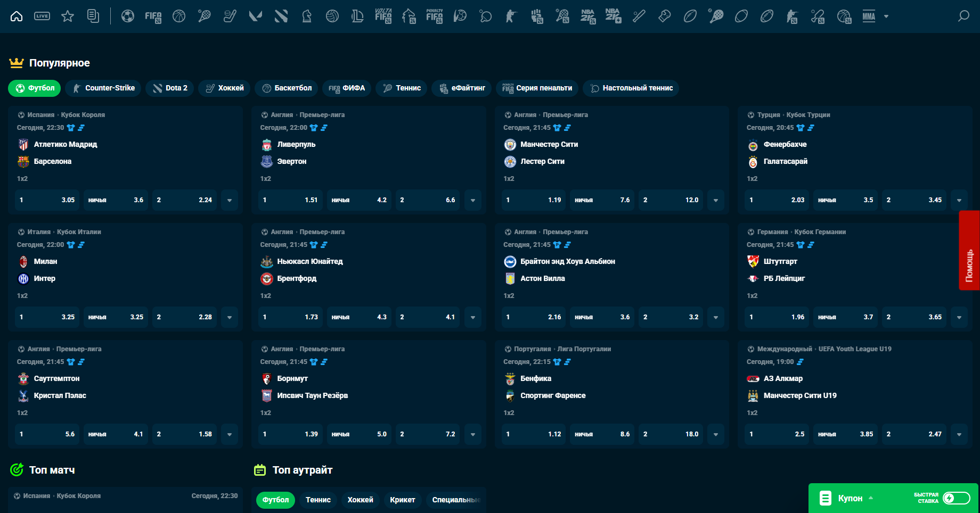
Task: Open the MMA icon in top bar
Action: pos(869,16)
